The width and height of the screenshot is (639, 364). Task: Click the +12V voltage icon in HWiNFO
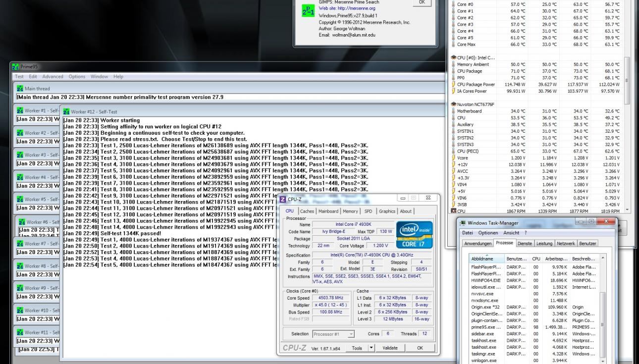tap(453, 164)
